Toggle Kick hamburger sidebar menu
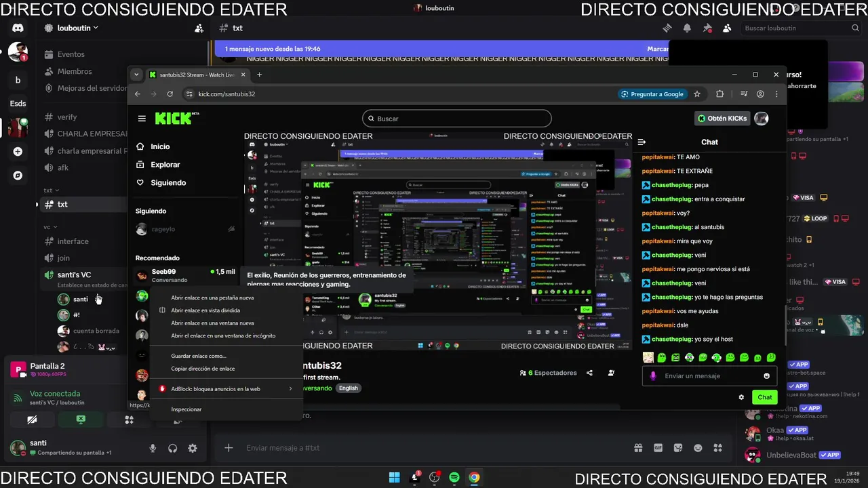The image size is (868, 488). pyautogui.click(x=142, y=119)
